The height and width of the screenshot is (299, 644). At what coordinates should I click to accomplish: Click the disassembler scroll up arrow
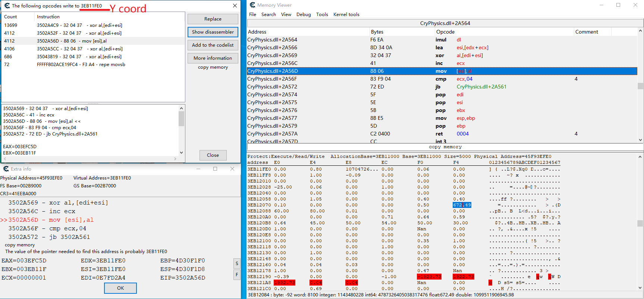tap(640, 31)
